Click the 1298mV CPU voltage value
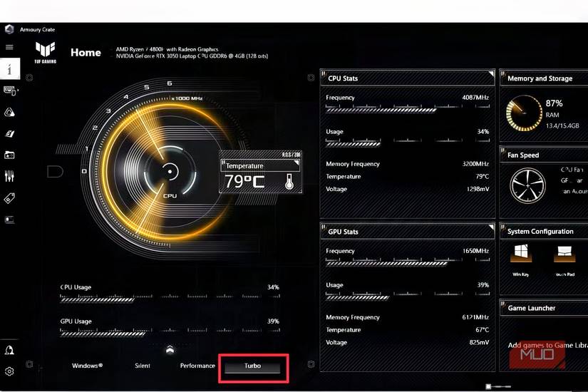Image resolution: width=588 pixels, height=392 pixels. point(478,189)
